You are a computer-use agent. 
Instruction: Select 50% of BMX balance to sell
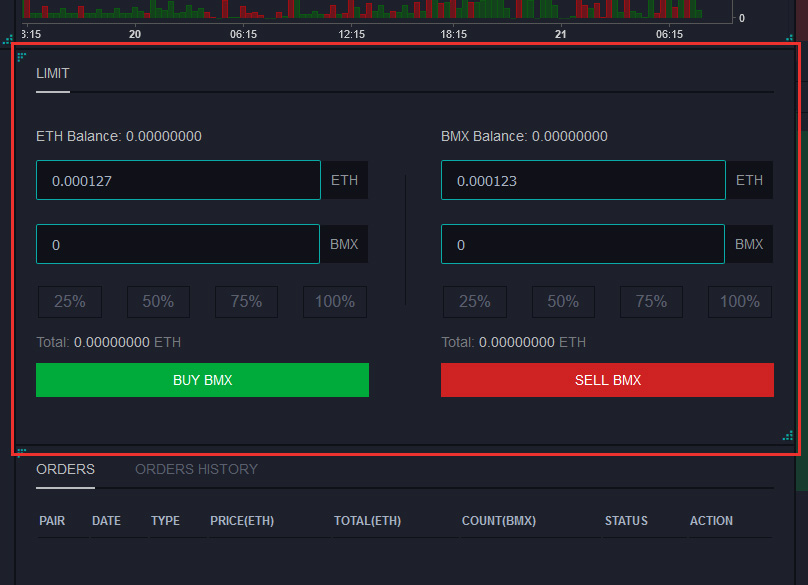coord(563,302)
